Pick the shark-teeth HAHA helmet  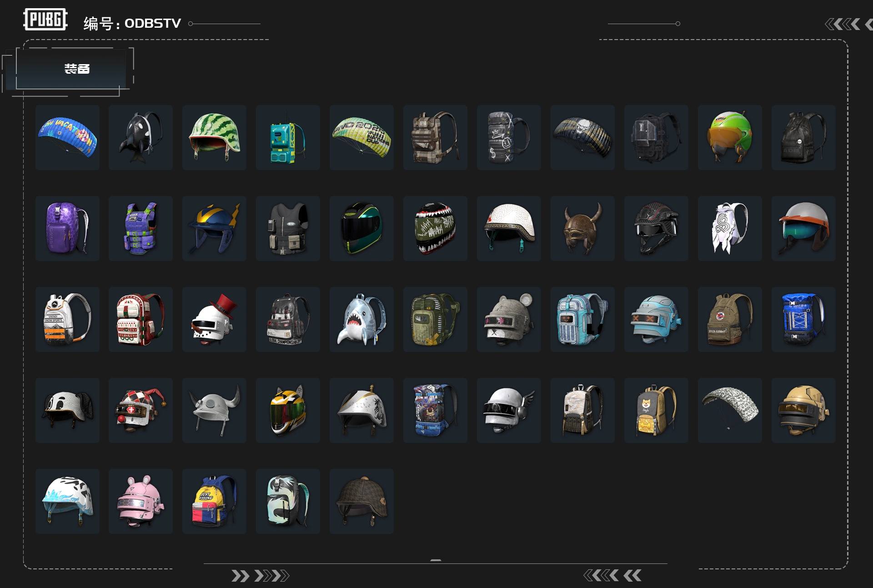pyautogui.click(x=436, y=228)
